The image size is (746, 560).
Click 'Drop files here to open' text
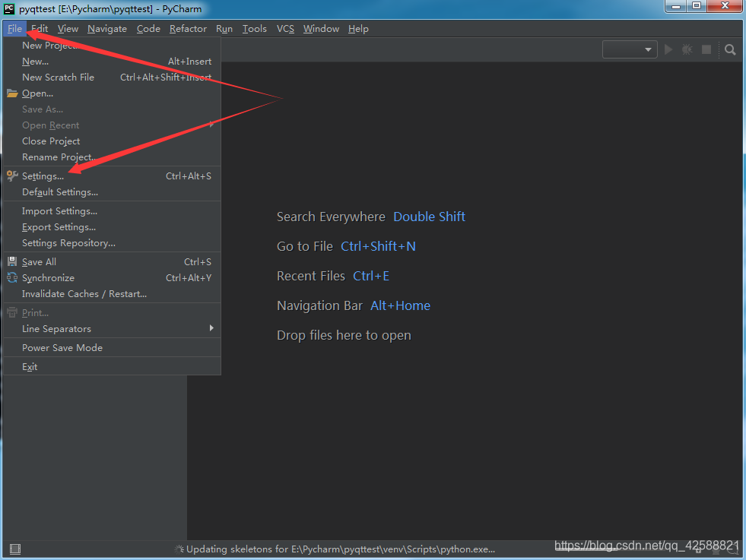coord(344,335)
